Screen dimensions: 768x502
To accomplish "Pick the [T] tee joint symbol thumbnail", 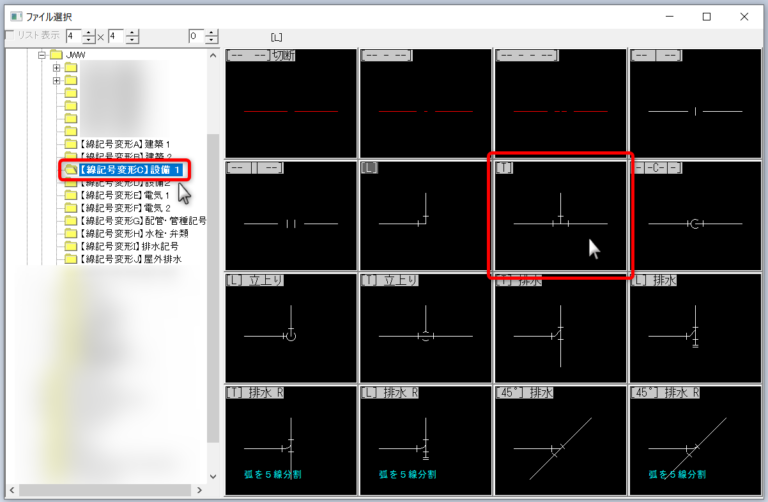I will (x=560, y=215).
